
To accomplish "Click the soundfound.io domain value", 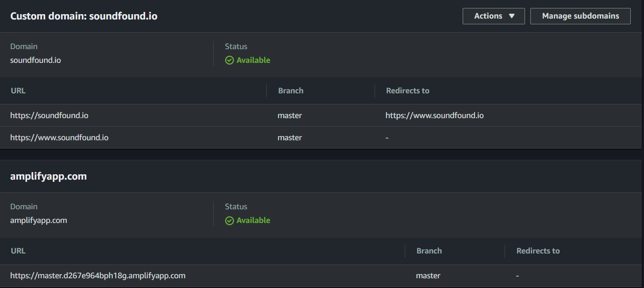I will click(35, 60).
